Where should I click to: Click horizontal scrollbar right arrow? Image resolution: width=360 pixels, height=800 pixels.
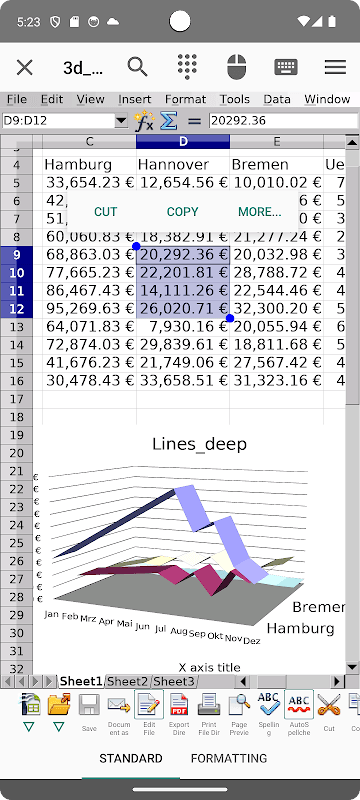(x=337, y=681)
